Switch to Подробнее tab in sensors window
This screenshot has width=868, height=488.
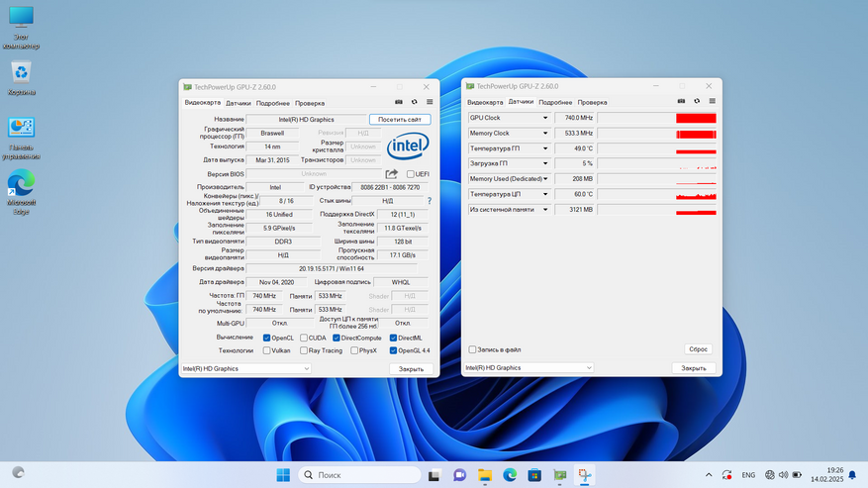coord(555,102)
